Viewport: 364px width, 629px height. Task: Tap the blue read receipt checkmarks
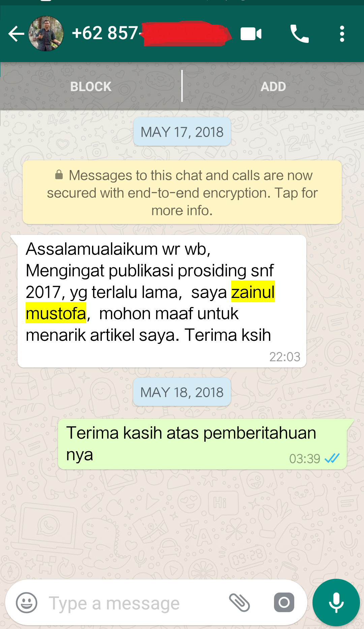pyautogui.click(x=332, y=458)
